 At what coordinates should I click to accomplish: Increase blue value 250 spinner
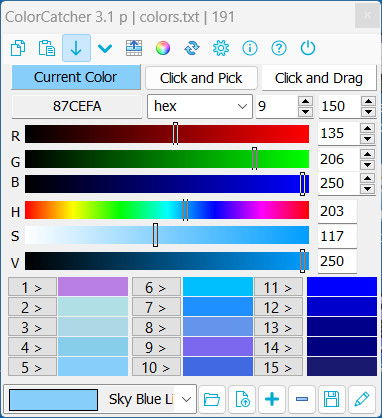click(x=368, y=178)
